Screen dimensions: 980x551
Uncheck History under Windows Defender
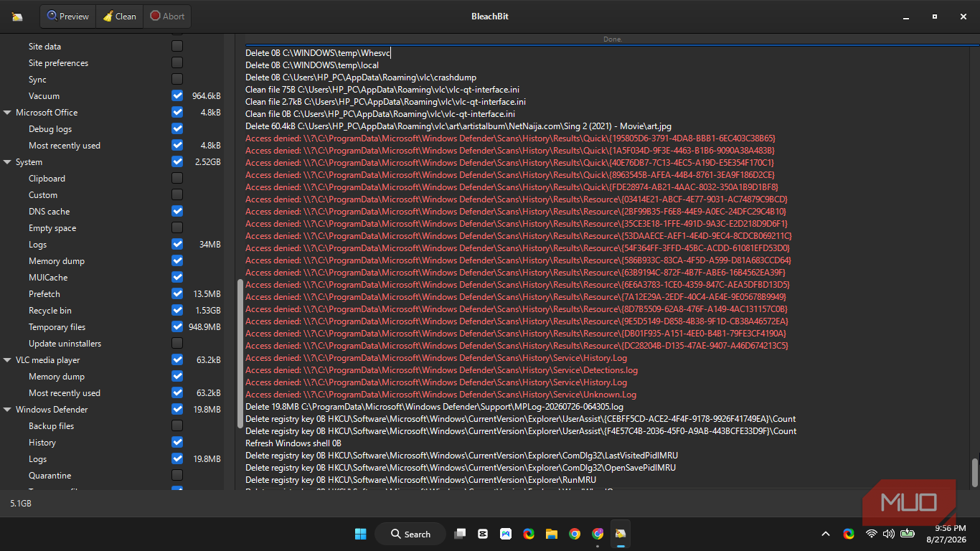click(177, 442)
